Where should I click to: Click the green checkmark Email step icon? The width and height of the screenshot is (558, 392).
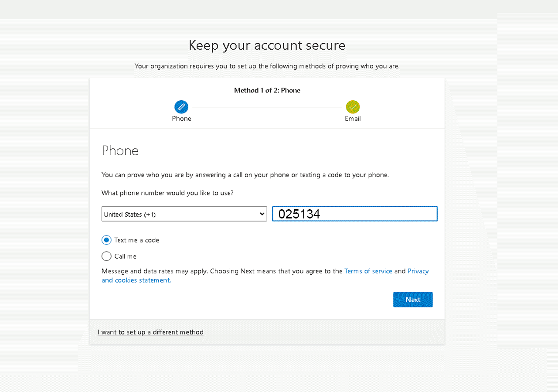[353, 107]
